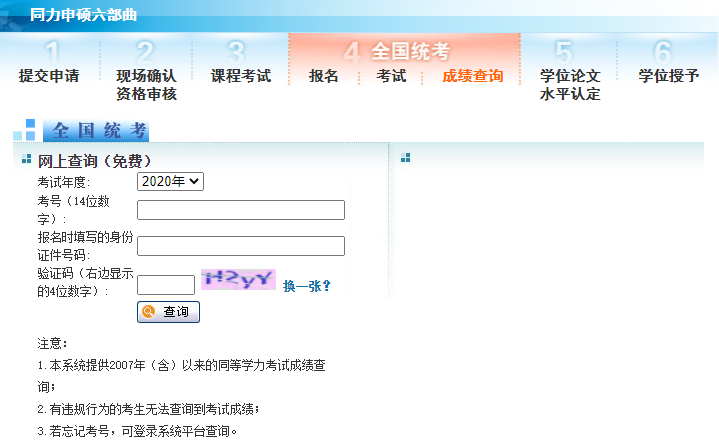Click the 查询 search button

(x=168, y=312)
